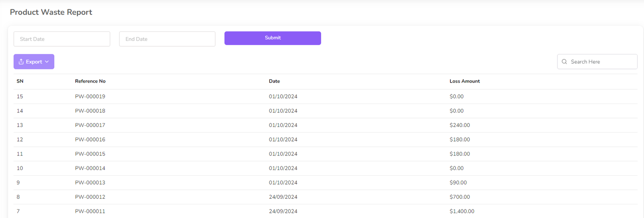Click the $240.00 loss amount cell
644x218 pixels.
pyautogui.click(x=460, y=125)
